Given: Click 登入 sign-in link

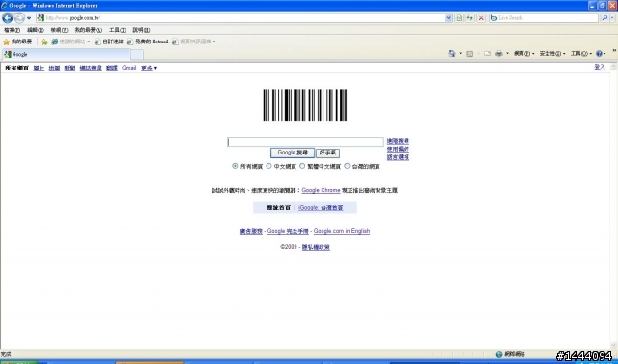Looking at the screenshot, I should [600, 67].
